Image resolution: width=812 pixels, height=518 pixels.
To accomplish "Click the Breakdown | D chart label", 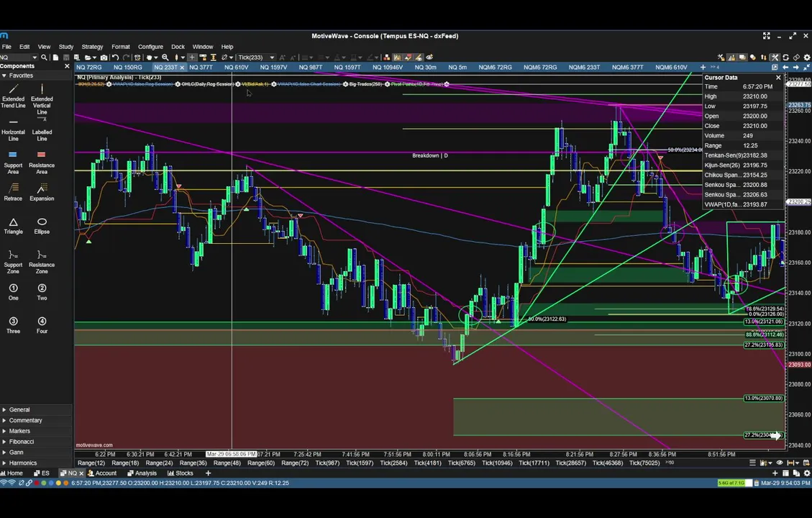I will tap(430, 155).
